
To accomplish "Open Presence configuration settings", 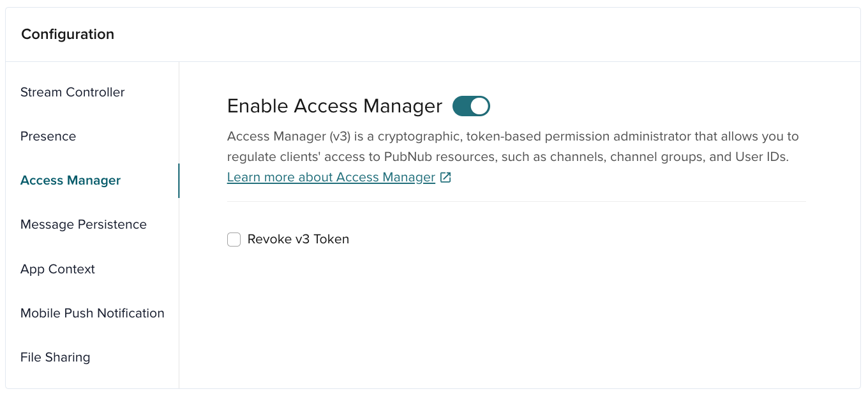I will click(47, 136).
